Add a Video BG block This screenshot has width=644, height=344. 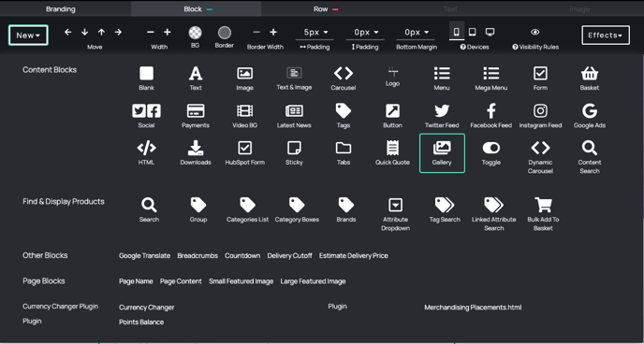coord(245,116)
